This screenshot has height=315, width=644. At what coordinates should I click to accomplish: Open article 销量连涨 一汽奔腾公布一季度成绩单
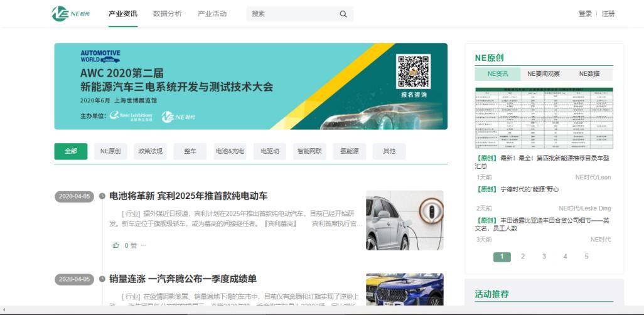coord(183,279)
